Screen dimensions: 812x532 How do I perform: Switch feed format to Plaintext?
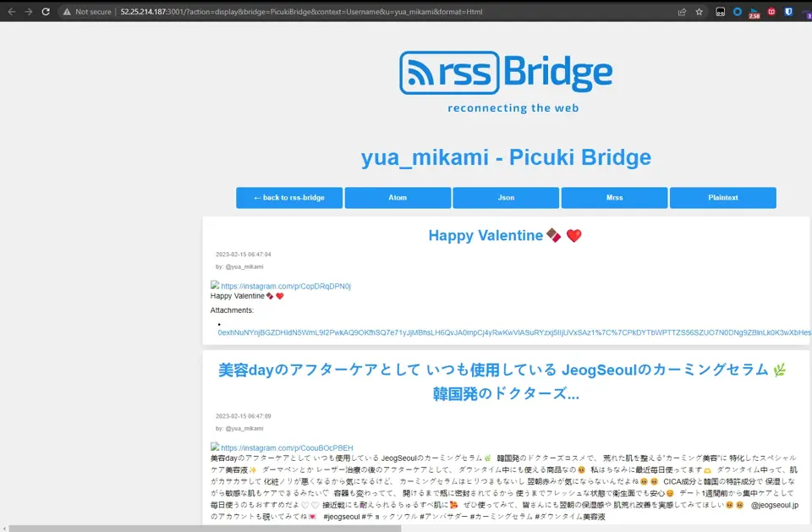click(723, 198)
